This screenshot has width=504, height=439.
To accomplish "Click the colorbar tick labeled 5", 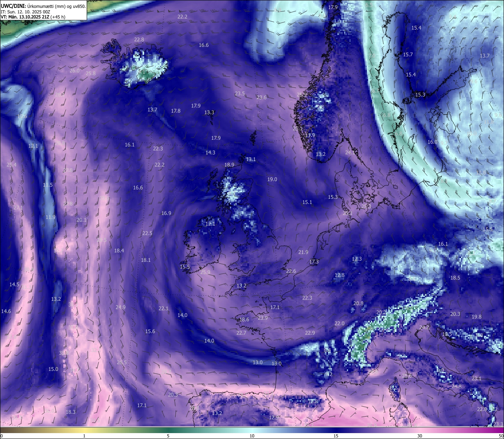I will pos(168,436).
